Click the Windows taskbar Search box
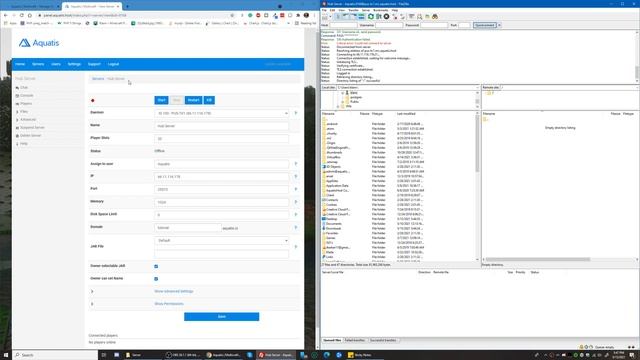This screenshot has width=640, height=360. pos(55,355)
